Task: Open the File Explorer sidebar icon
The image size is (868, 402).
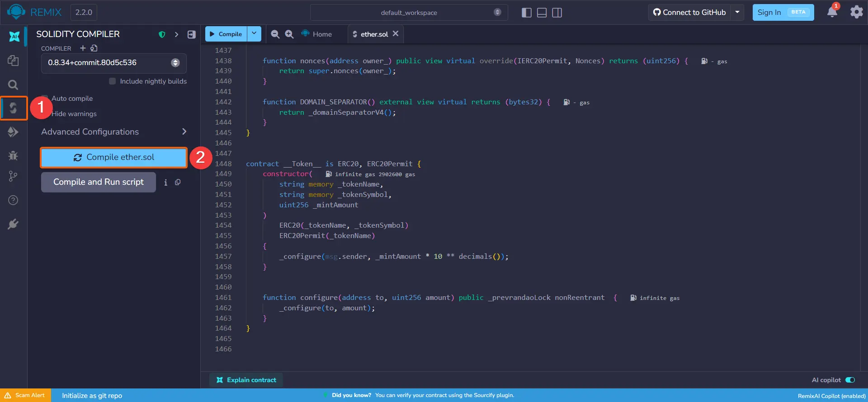Action: 13,61
